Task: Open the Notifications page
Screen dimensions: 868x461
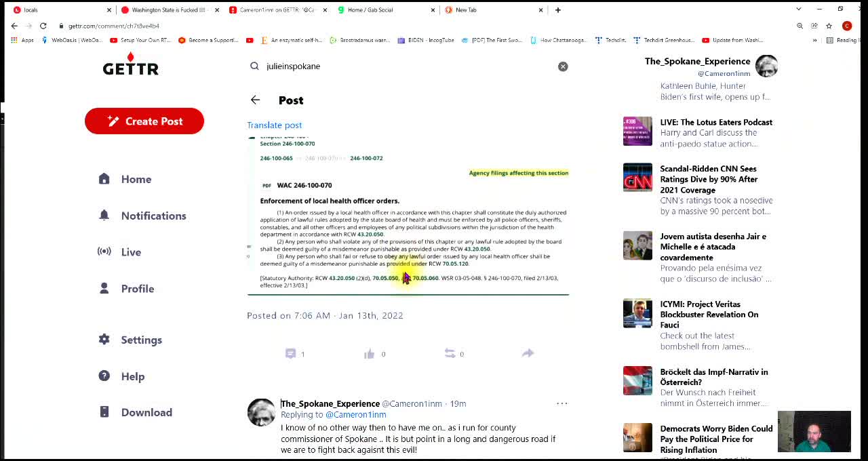Action: 153,216
